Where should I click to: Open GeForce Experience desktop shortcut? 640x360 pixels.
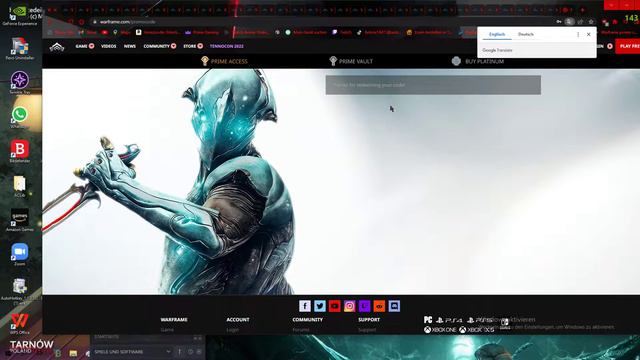pyautogui.click(x=19, y=16)
